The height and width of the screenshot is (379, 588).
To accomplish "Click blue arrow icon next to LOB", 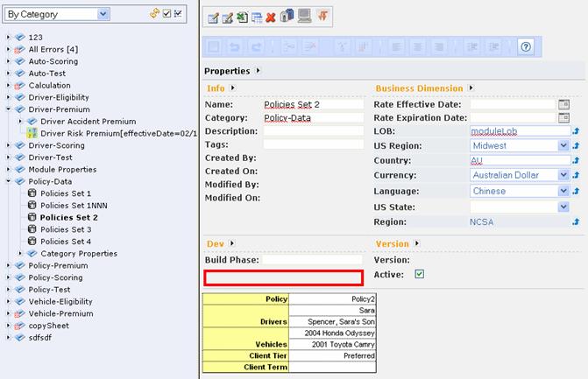I will (576, 131).
